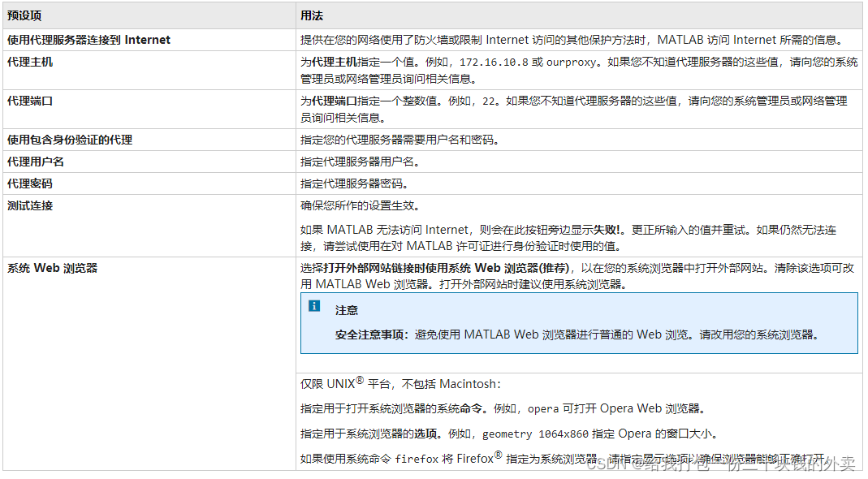
Task: Select the 使用包含身份验证的代理 row label
Action: coord(70,140)
